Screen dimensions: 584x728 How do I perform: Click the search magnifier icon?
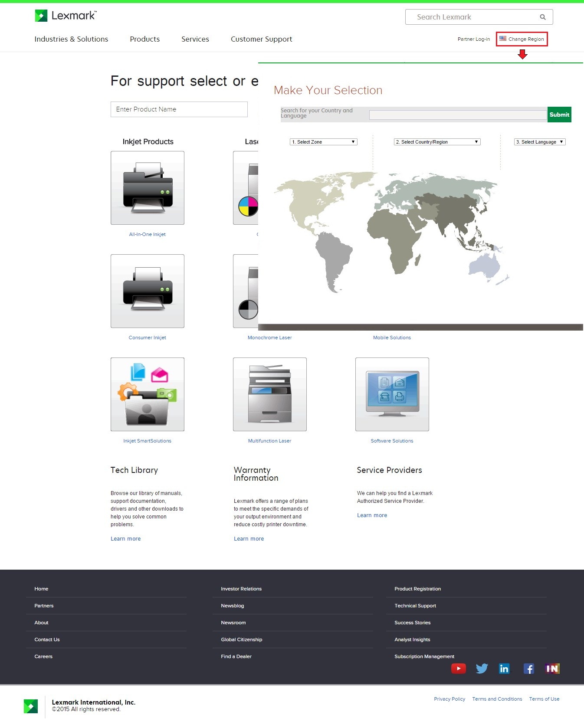pos(542,17)
